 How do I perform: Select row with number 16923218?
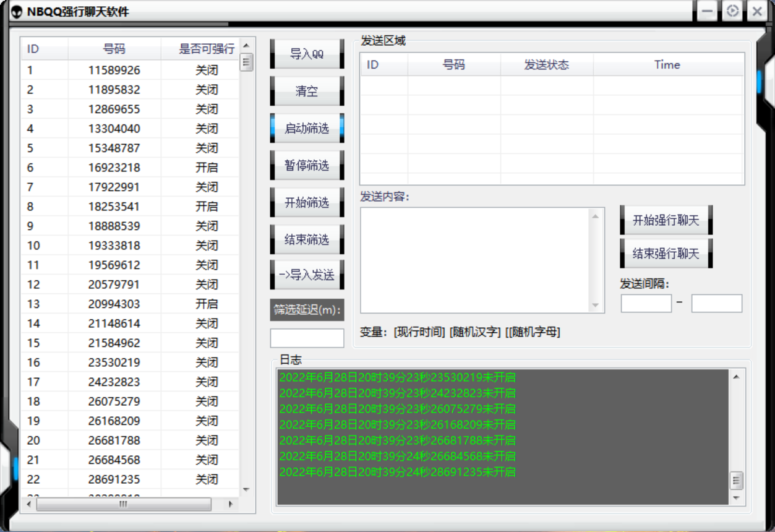click(114, 168)
